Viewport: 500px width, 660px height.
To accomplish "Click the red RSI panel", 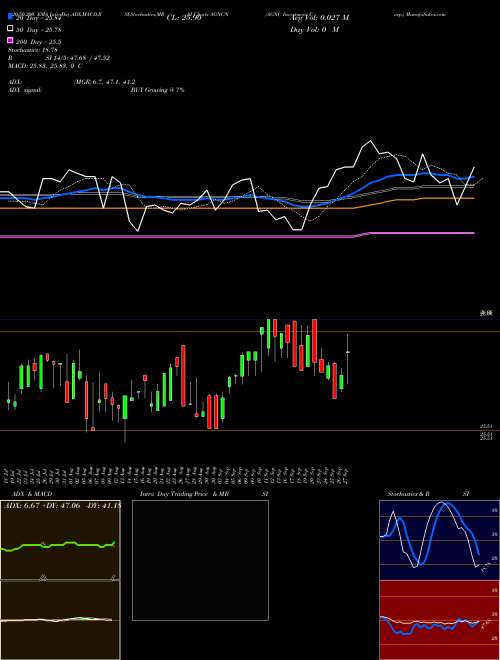I will point(439,620).
